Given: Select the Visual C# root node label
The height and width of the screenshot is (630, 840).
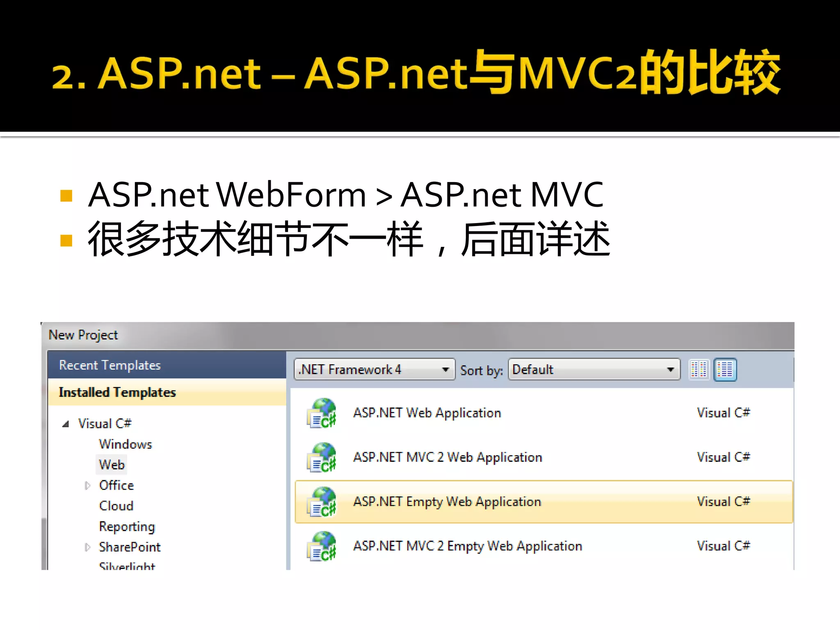Looking at the screenshot, I should [105, 423].
